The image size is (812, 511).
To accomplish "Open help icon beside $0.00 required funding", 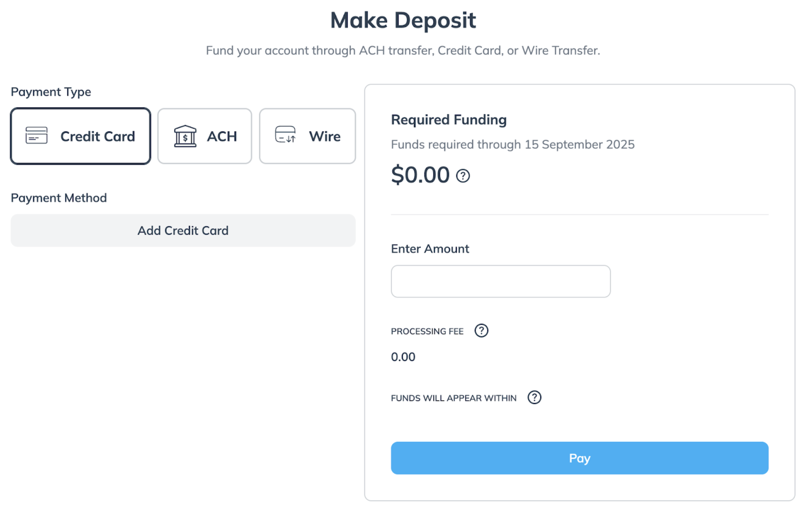I will pos(463,176).
